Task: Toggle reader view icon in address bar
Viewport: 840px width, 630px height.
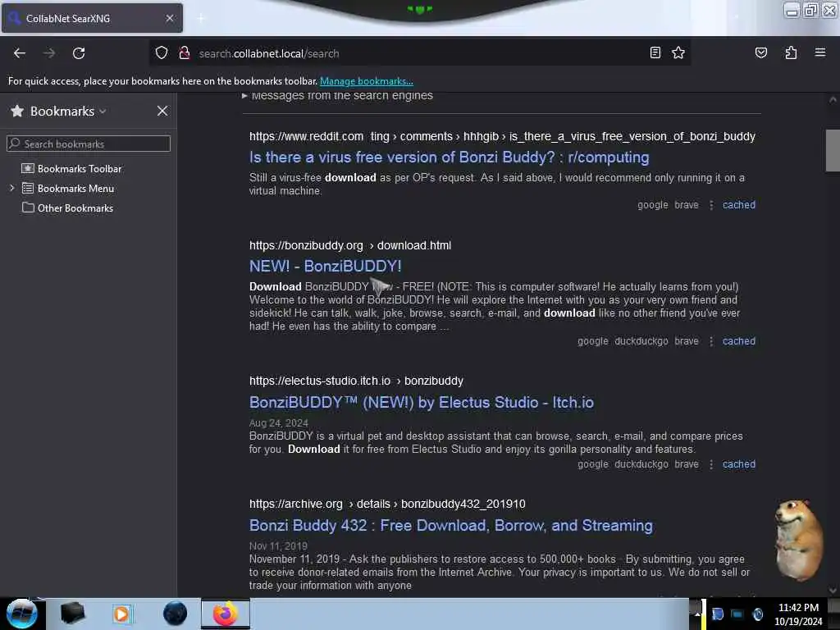Action: click(x=655, y=52)
